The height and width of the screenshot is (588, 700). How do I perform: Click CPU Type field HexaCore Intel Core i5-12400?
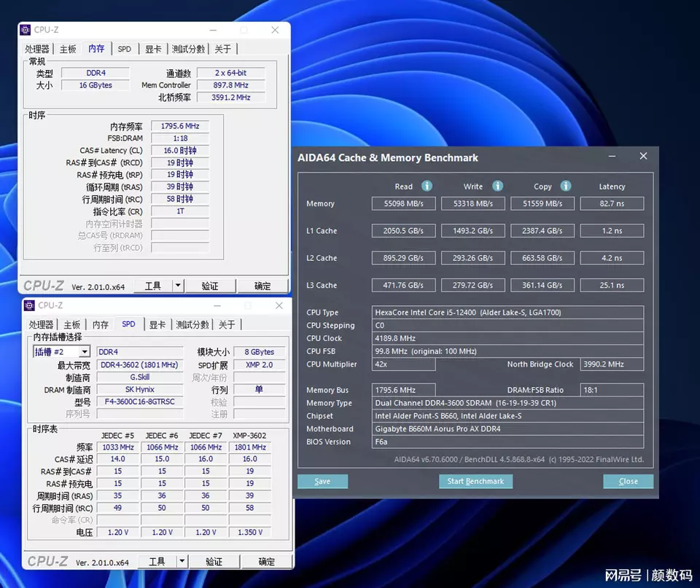click(x=507, y=313)
